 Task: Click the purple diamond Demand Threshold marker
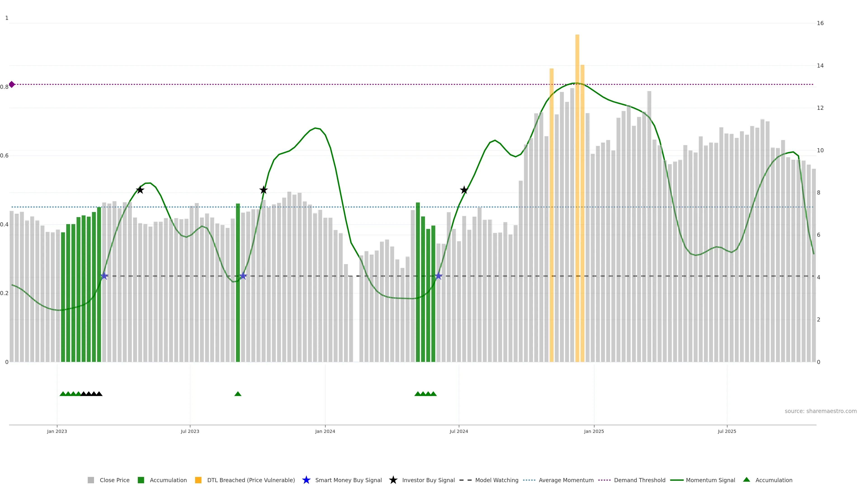12,84
